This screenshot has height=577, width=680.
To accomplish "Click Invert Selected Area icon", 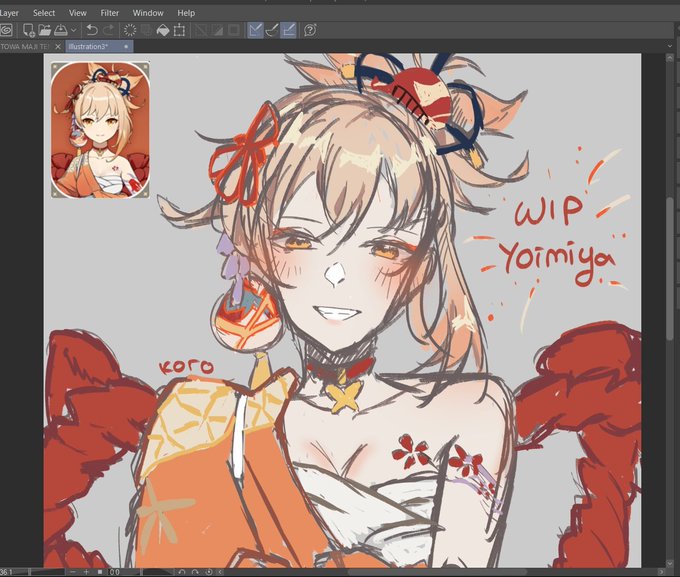I will coord(217,30).
